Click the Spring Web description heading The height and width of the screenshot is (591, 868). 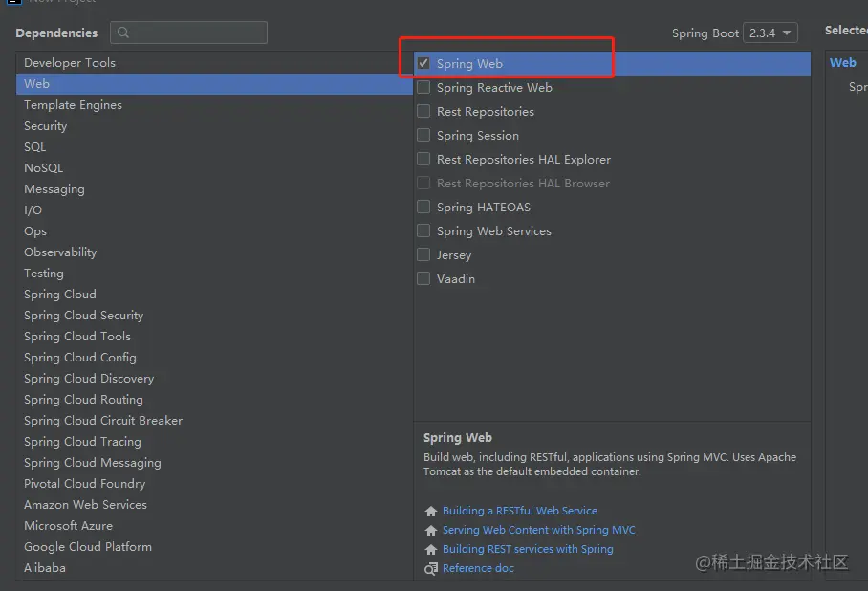(x=457, y=438)
